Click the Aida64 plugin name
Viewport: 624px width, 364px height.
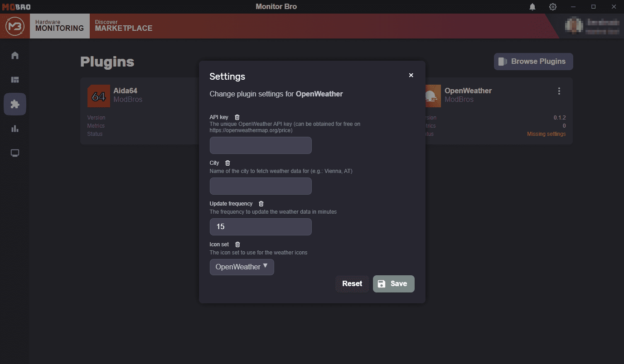126,91
